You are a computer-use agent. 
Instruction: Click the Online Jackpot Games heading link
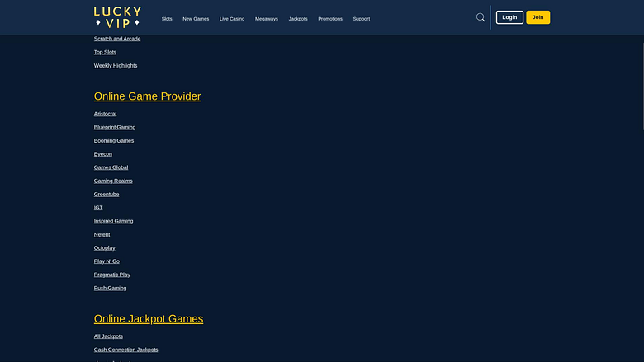149,318
